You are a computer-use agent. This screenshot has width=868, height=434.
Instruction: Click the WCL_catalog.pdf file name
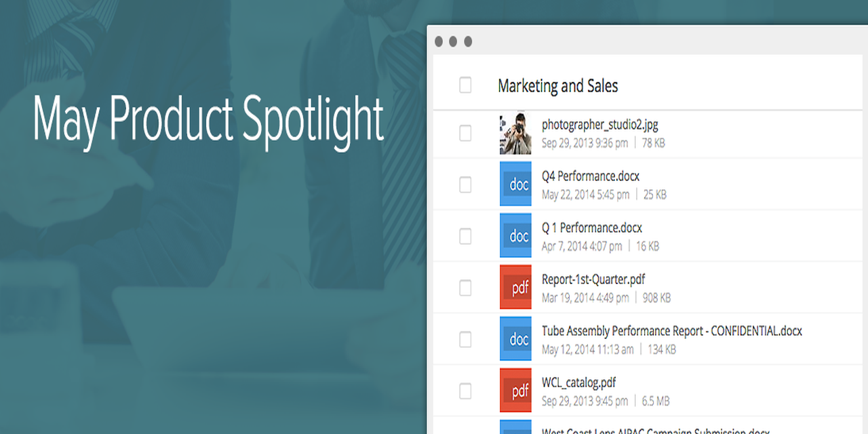578,382
